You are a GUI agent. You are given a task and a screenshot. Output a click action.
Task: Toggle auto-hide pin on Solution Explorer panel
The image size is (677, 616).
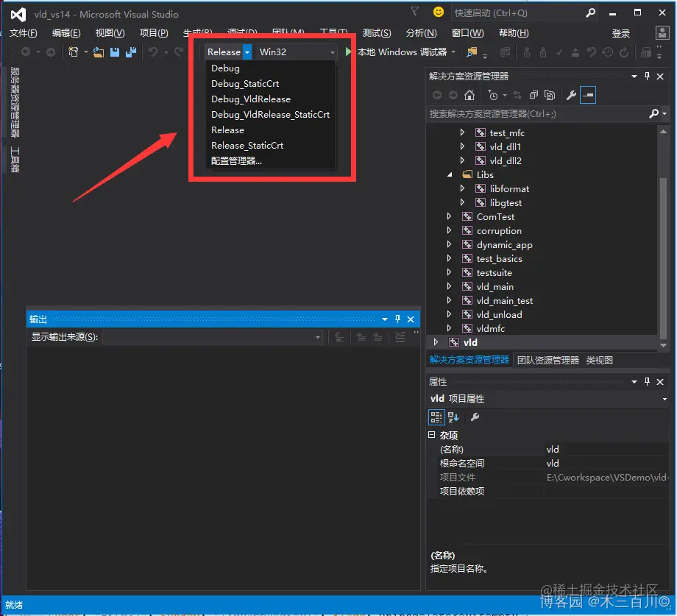(647, 77)
